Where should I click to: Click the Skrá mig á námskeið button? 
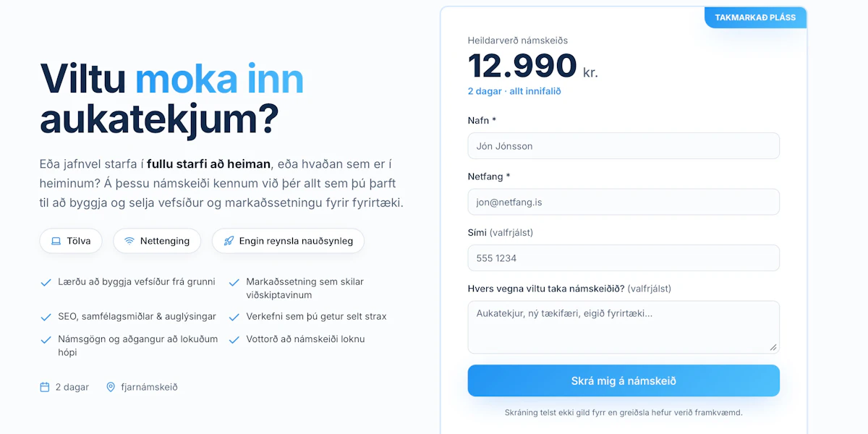click(624, 380)
